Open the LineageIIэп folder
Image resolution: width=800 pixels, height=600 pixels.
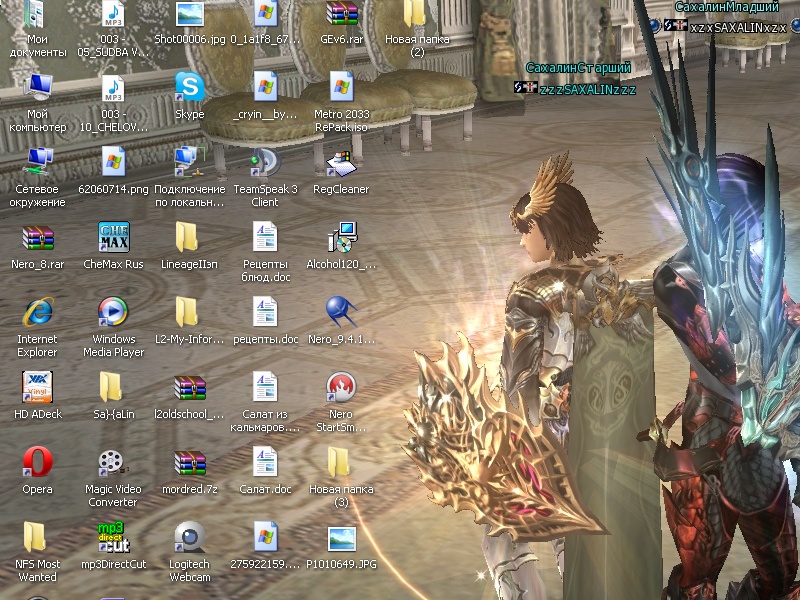(189, 238)
